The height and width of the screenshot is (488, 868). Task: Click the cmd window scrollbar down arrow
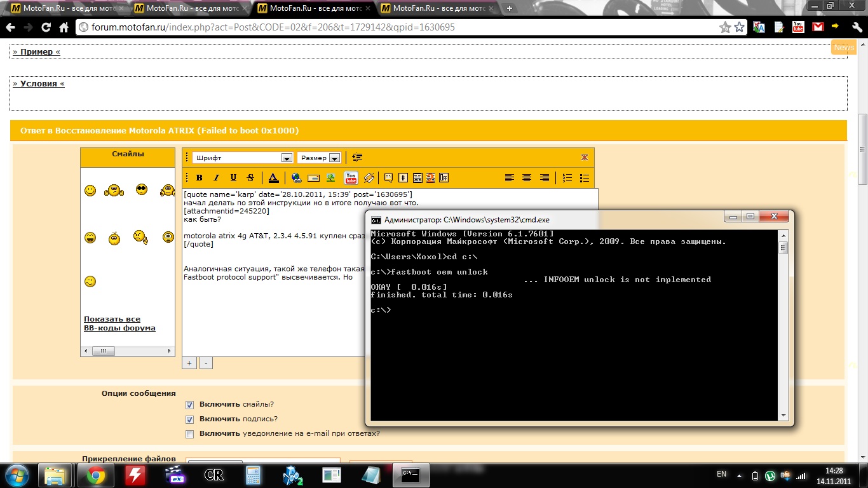click(783, 416)
